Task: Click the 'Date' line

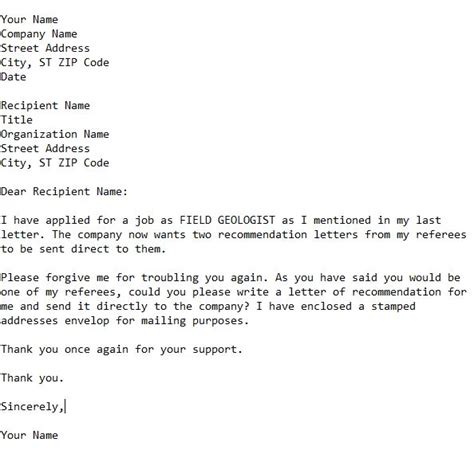Action: pyautogui.click(x=13, y=77)
